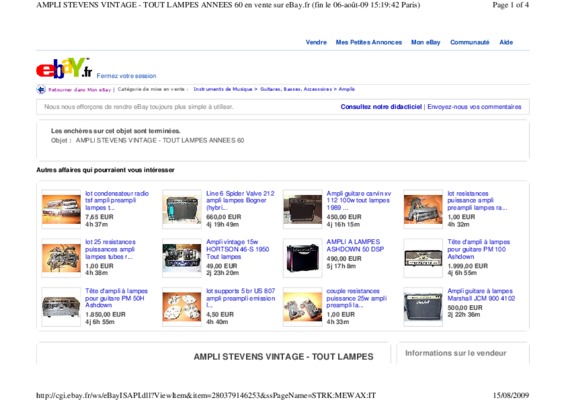Click AMPLI STEVENS VINTAGE - TOUT LAMPES heading
This screenshot has width=566, height=400.
coord(283,357)
